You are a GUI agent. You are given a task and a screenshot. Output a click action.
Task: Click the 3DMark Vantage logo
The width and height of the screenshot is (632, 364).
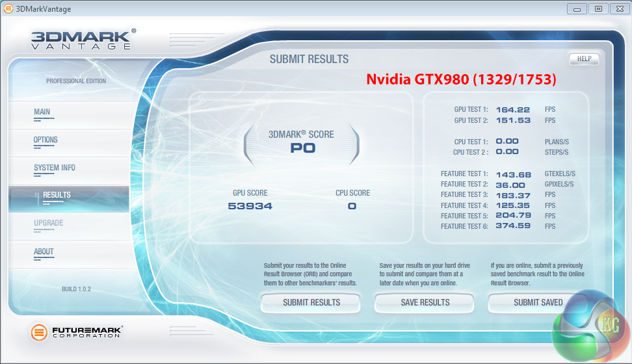point(83,39)
